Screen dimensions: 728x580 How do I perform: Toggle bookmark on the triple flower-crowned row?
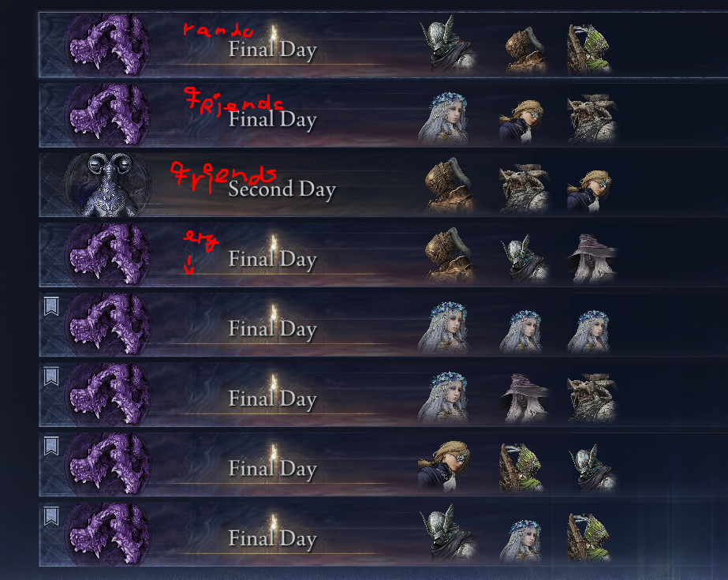51,306
